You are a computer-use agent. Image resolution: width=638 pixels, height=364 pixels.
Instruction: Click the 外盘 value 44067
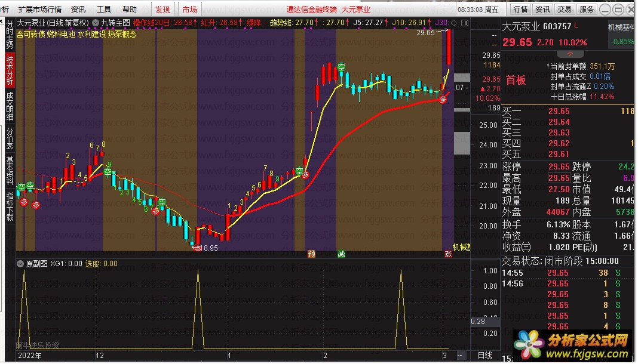pos(558,212)
